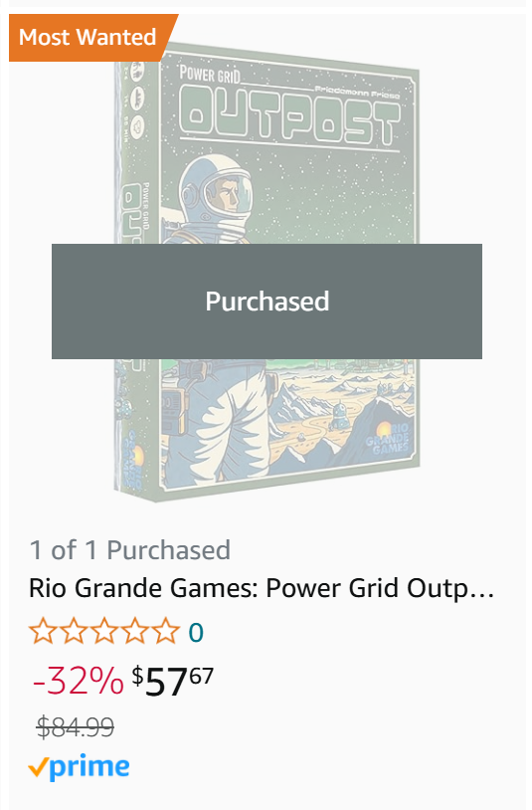
Task: Click the fourth rating star
Action: click(x=135, y=631)
